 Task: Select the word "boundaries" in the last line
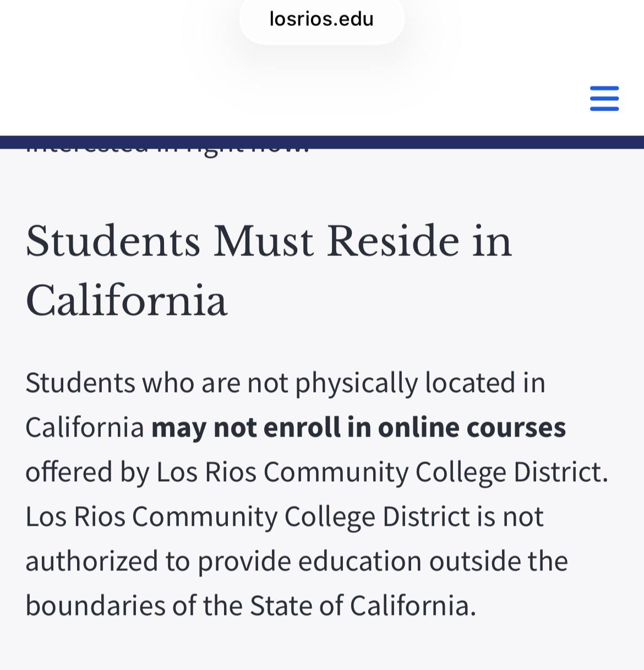point(95,606)
